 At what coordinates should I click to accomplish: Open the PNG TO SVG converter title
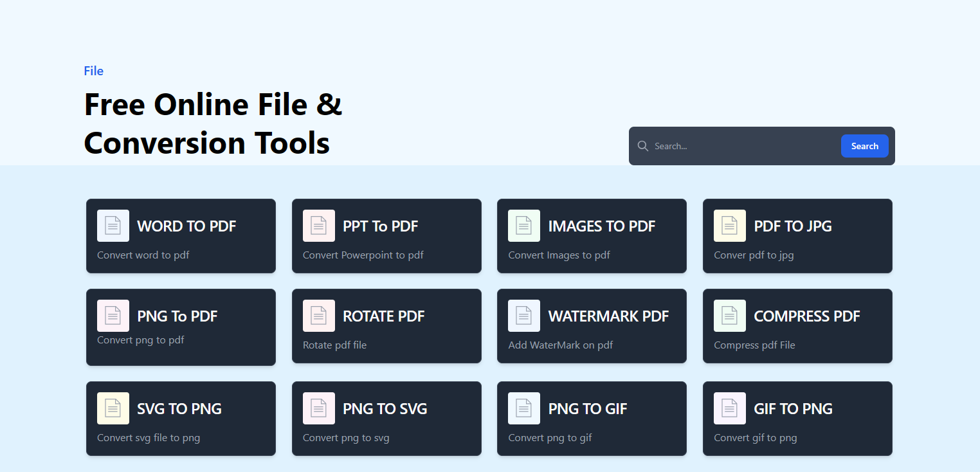385,408
